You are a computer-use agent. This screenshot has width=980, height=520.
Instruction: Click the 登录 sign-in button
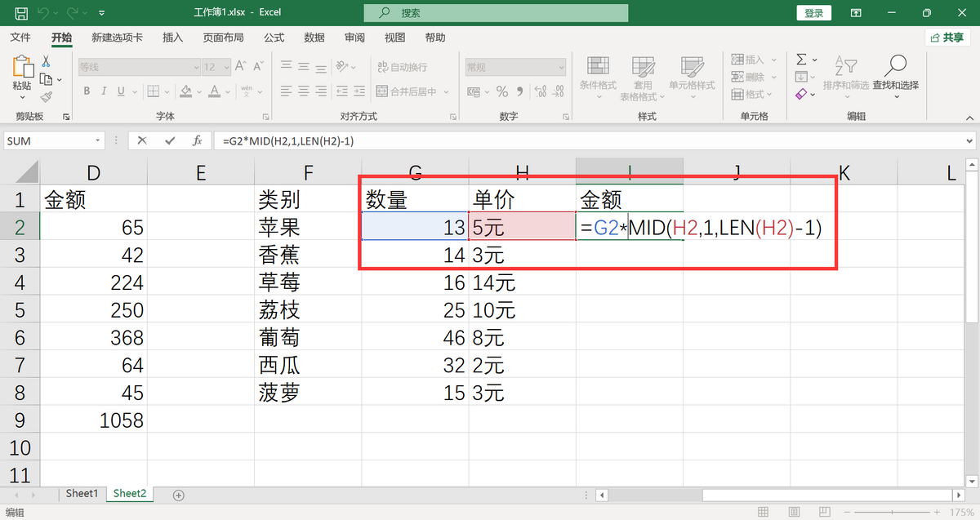tap(814, 13)
